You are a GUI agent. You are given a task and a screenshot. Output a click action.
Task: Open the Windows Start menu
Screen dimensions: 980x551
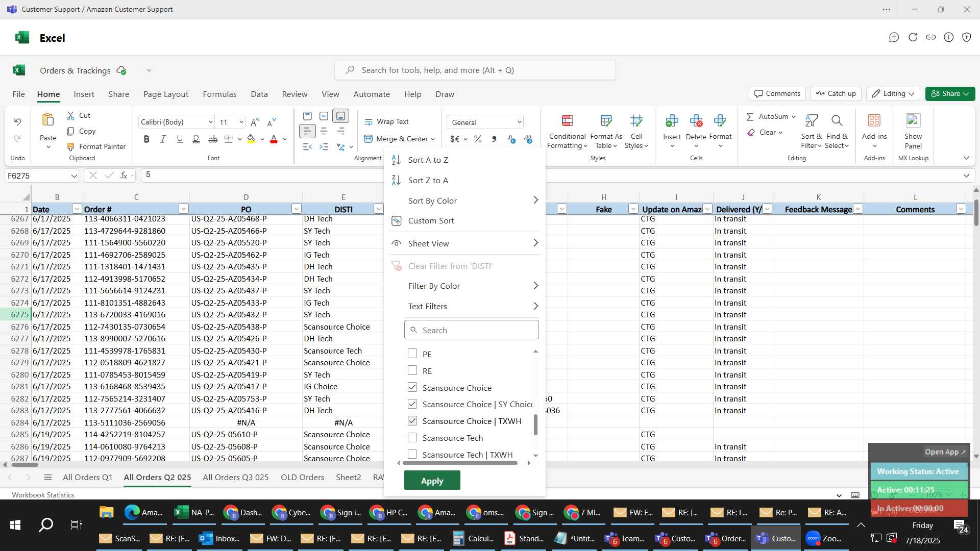click(15, 525)
